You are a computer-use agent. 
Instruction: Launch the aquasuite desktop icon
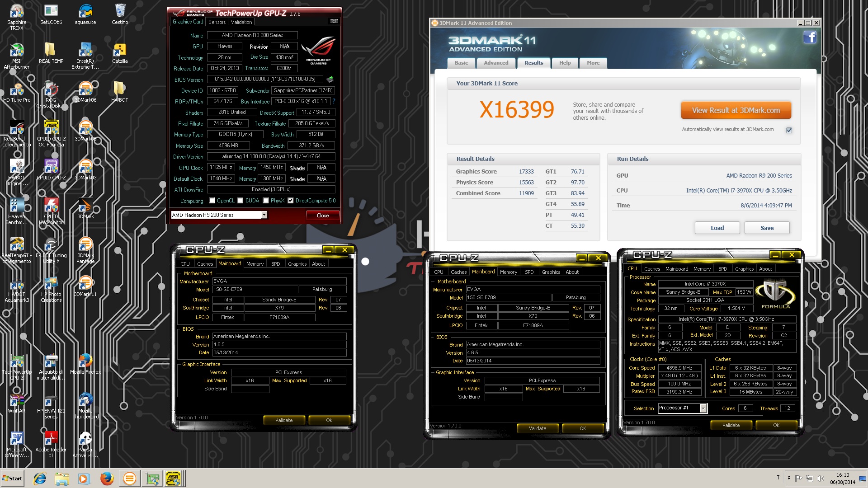pos(85,14)
